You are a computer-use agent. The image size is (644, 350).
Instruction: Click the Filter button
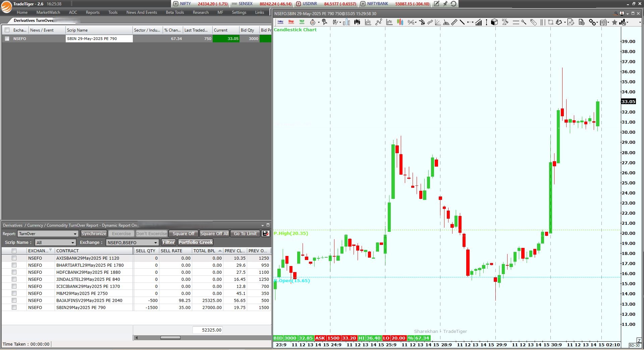pyautogui.click(x=169, y=242)
